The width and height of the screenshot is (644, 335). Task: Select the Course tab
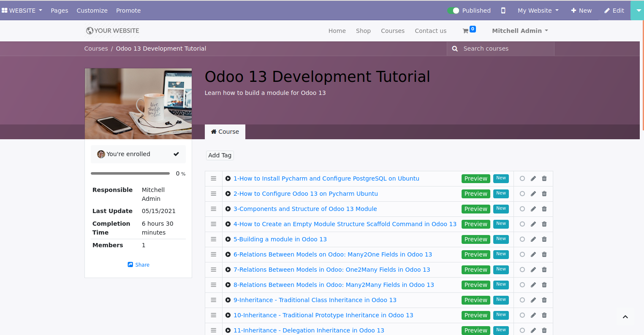click(225, 132)
